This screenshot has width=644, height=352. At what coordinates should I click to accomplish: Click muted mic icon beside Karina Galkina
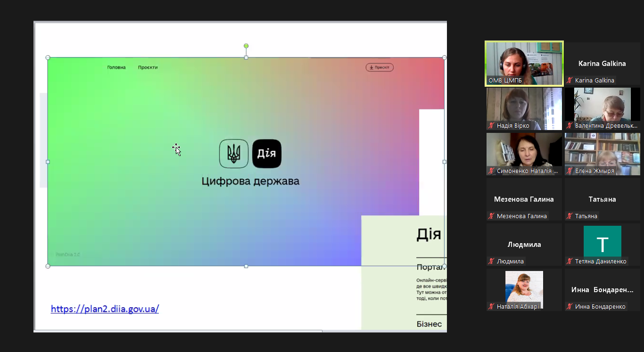[570, 81]
